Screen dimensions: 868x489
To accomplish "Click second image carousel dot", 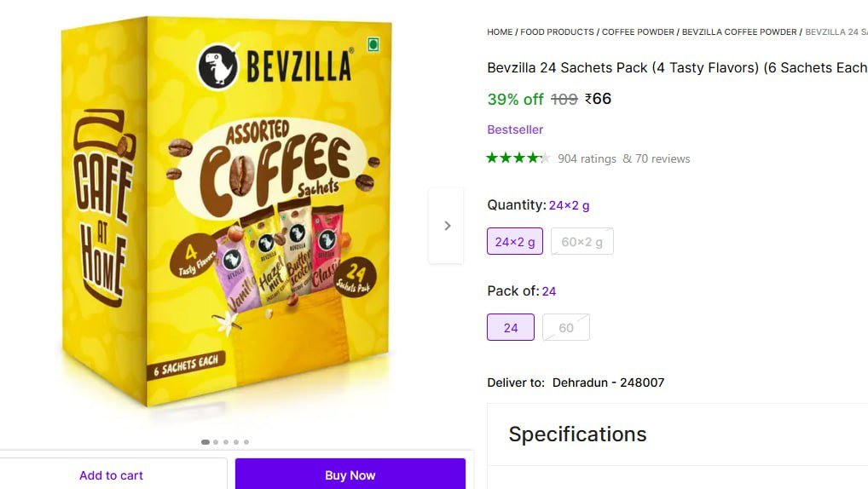I will 216,442.
